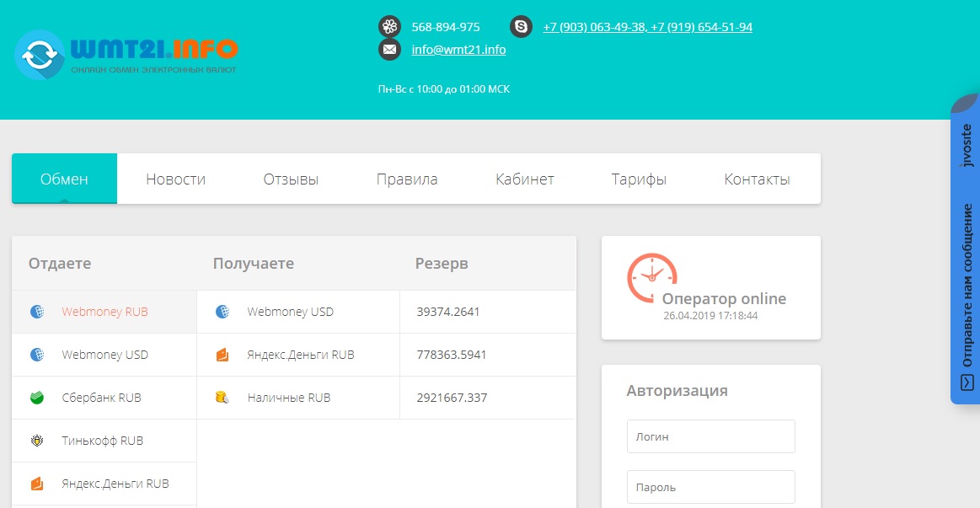The height and width of the screenshot is (508, 980).
Task: Click the Логин input field
Action: (710, 436)
